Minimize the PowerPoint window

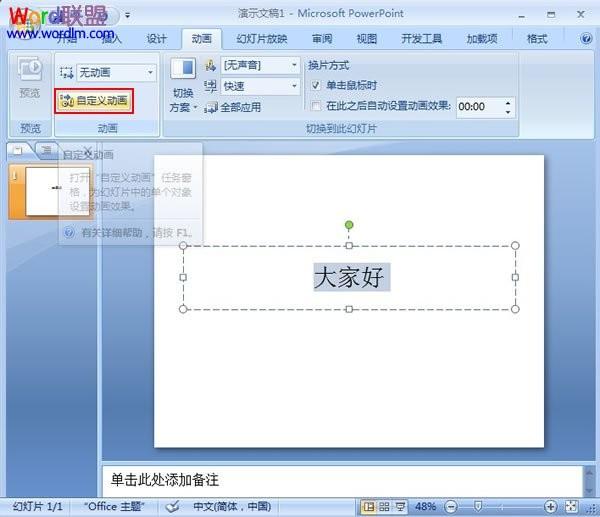[521, 16]
